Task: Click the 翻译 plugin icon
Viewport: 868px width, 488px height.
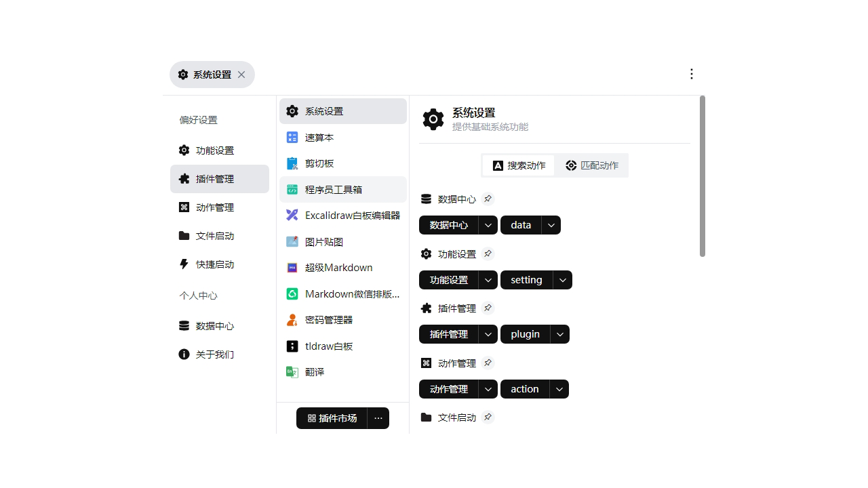Action: [292, 371]
